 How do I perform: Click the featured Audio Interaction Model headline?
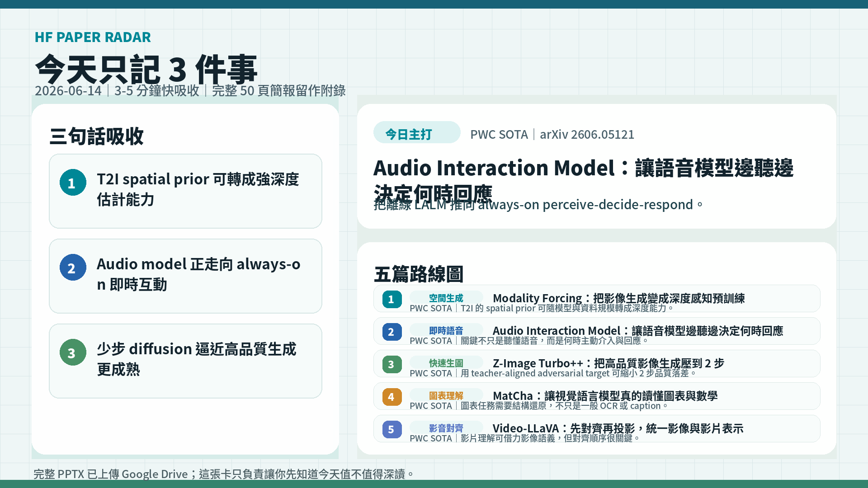pos(583,180)
